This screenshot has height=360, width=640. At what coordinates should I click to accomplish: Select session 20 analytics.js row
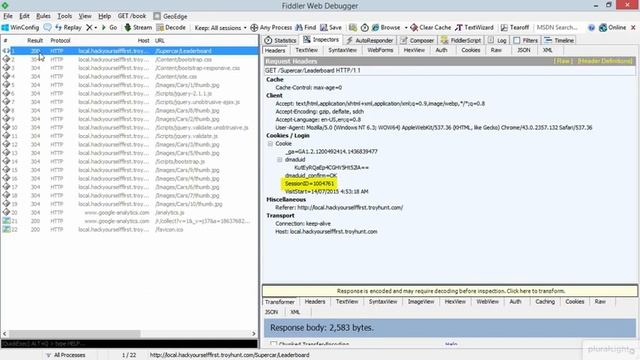click(x=130, y=213)
